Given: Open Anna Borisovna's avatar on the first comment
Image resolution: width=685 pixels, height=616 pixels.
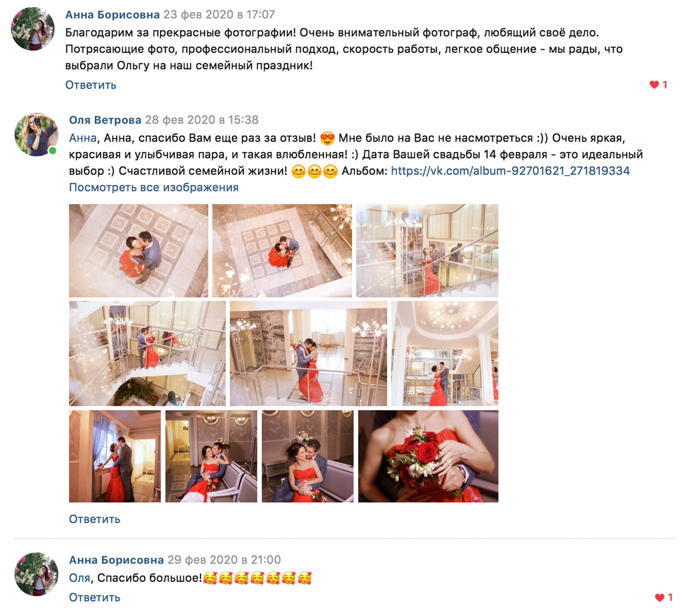Looking at the screenshot, I should pos(32,28).
